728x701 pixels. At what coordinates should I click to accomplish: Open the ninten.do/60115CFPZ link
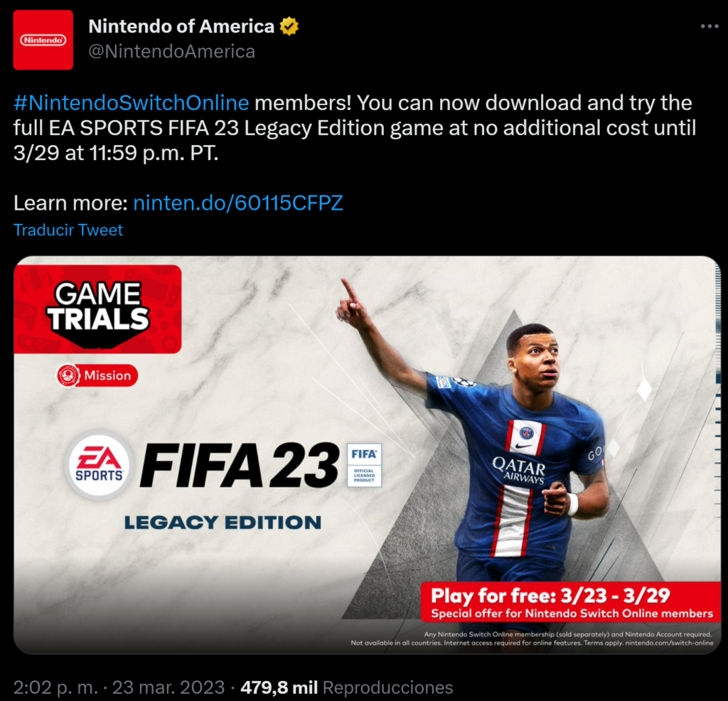(x=238, y=203)
